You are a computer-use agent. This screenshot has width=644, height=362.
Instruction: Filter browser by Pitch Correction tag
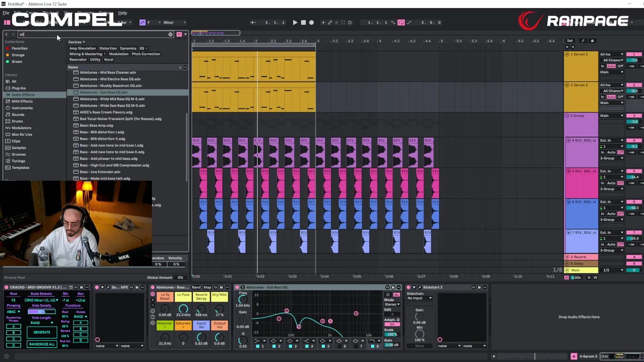tap(146, 54)
